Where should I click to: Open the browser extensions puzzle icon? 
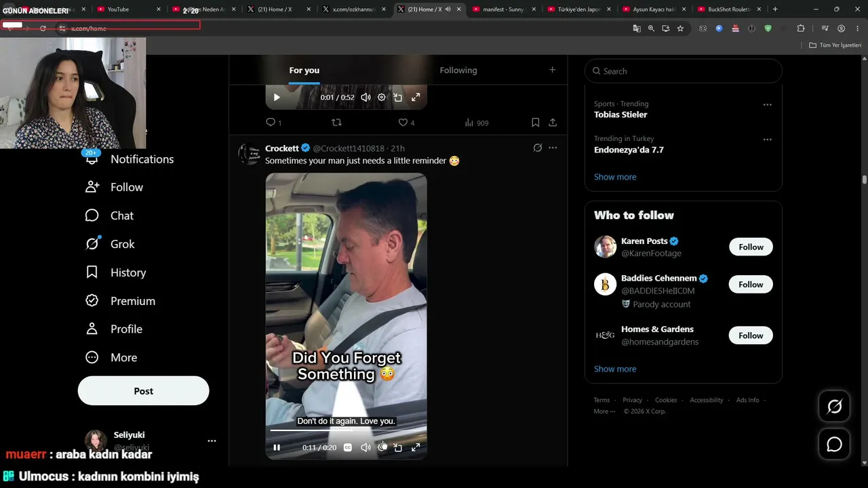pos(801,28)
